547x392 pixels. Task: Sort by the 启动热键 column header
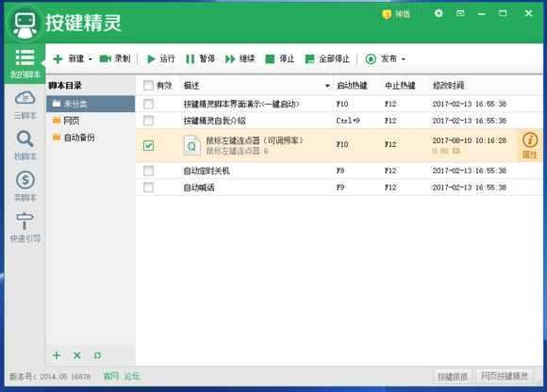click(352, 86)
